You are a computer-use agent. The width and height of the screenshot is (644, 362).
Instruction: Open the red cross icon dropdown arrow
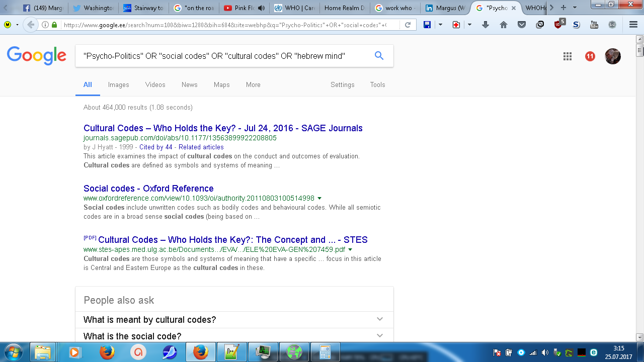(469, 25)
